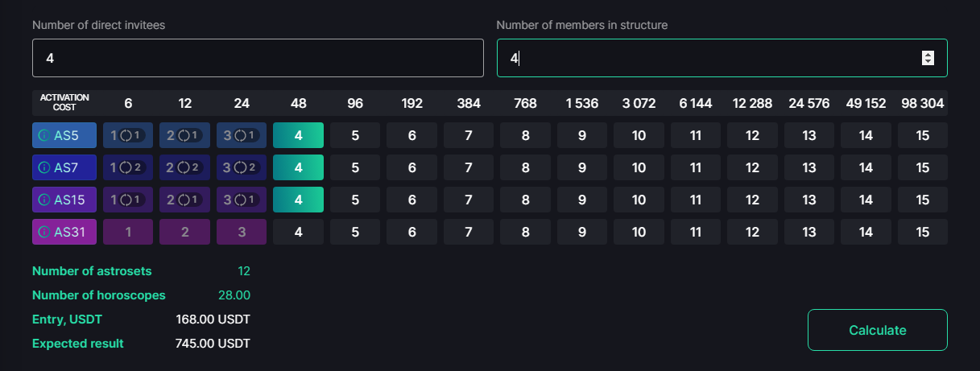
Task: Toggle the highlighted level 4 in AS15 row
Action: coord(298,200)
